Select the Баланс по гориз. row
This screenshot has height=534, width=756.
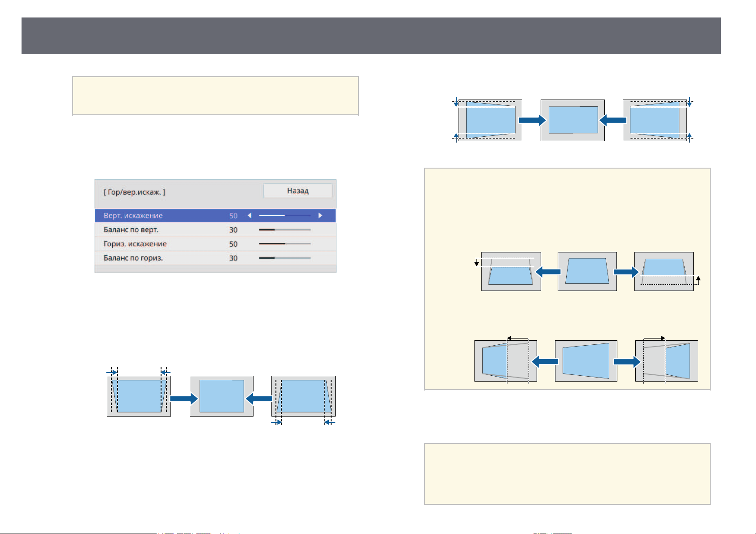(215, 258)
